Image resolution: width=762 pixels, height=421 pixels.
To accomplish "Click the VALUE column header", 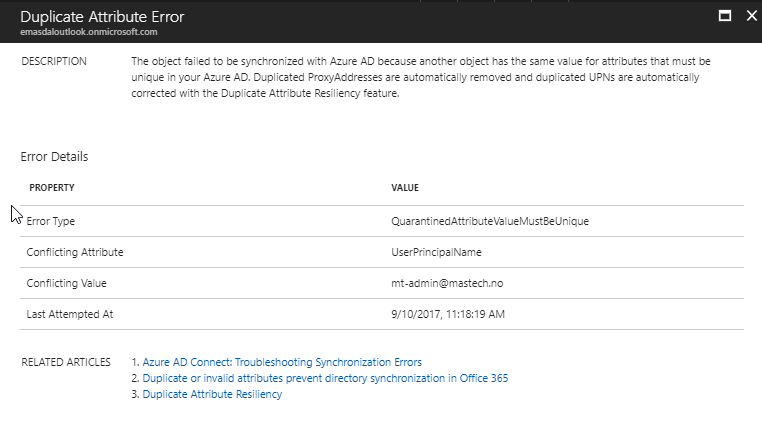I will tap(405, 188).
